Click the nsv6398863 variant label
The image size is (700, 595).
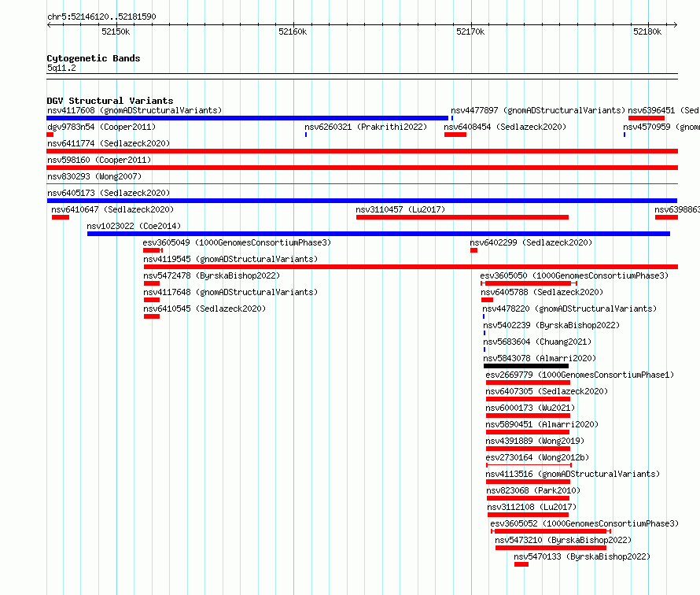click(676, 209)
